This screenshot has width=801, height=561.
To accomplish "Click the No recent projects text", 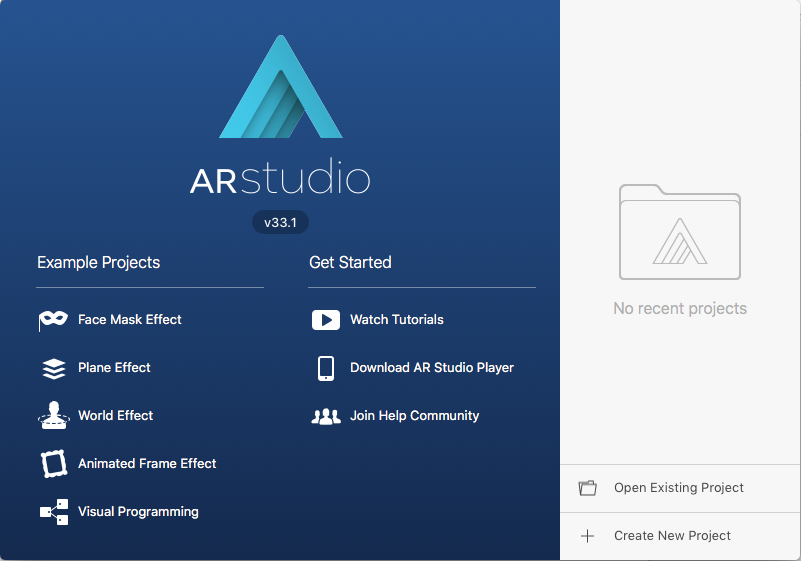I will click(680, 309).
